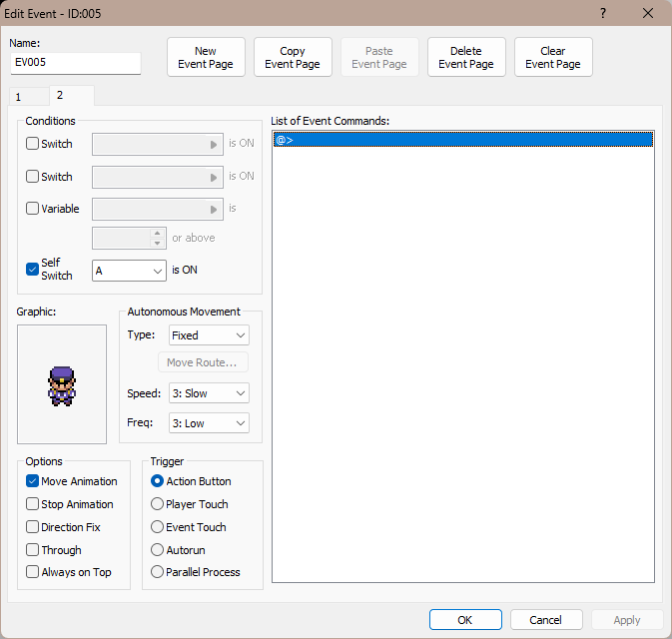The width and height of the screenshot is (672, 639).
Task: Enable the Variable condition checkbox
Action: click(x=33, y=209)
